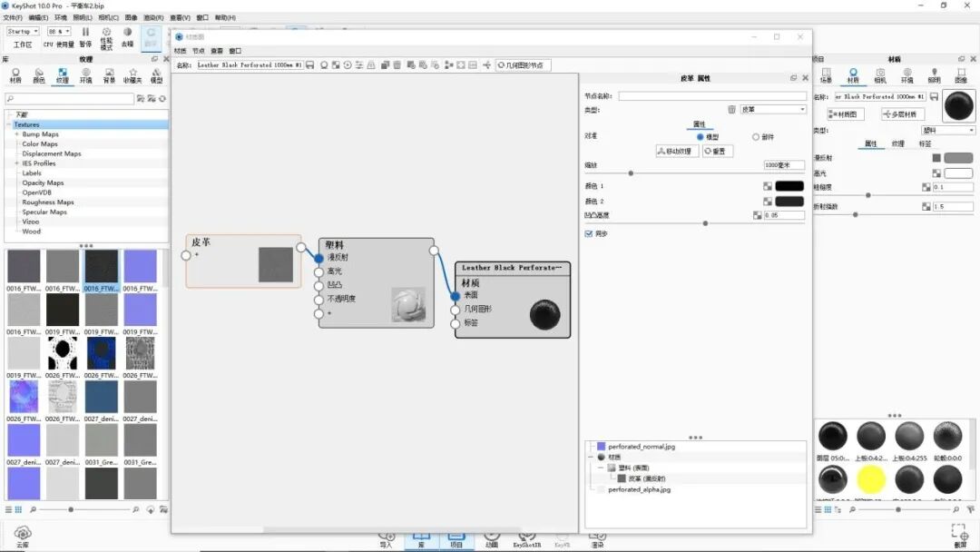Select the 模型 radio button in leather properties
The height and width of the screenshot is (552, 980).
click(699, 137)
